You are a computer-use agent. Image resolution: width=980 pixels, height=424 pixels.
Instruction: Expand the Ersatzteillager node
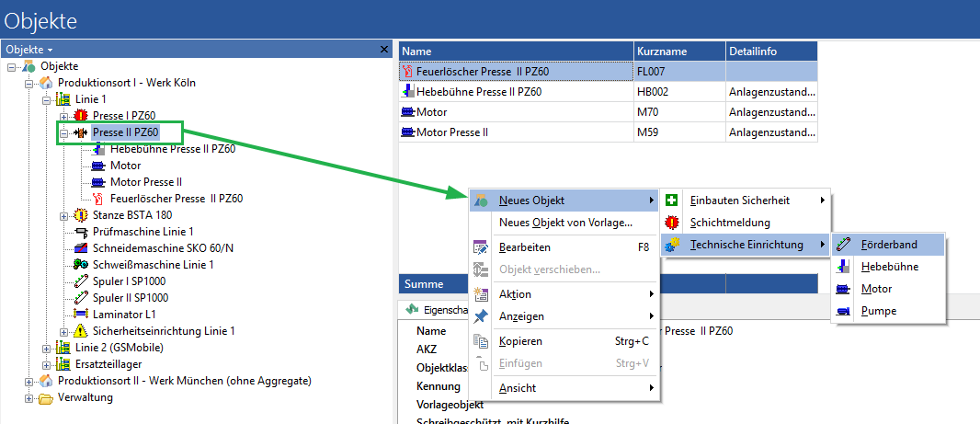click(x=46, y=364)
